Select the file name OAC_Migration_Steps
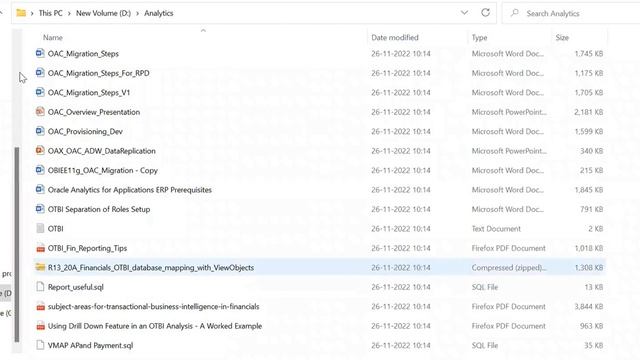 [83, 53]
